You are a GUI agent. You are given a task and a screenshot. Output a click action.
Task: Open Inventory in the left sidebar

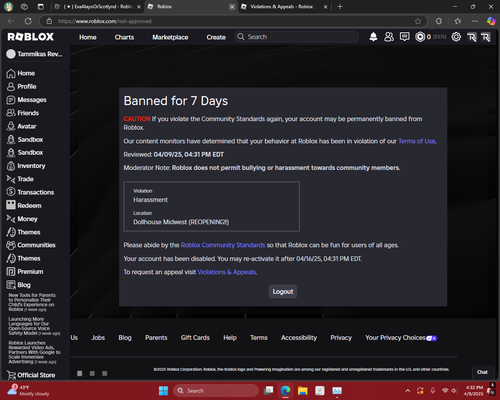(x=26, y=166)
